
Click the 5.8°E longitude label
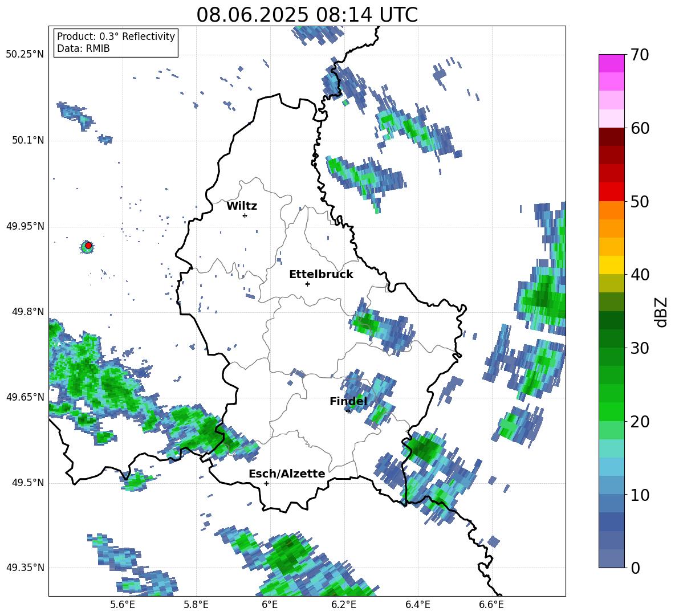tap(196, 605)
